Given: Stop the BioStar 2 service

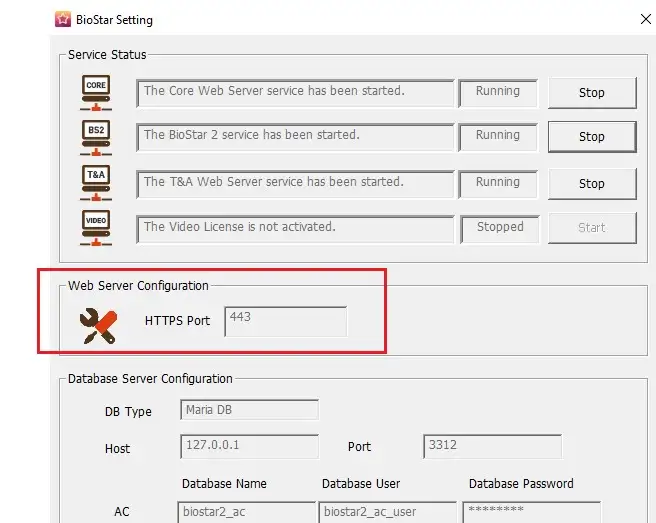Looking at the screenshot, I should pyautogui.click(x=592, y=137).
